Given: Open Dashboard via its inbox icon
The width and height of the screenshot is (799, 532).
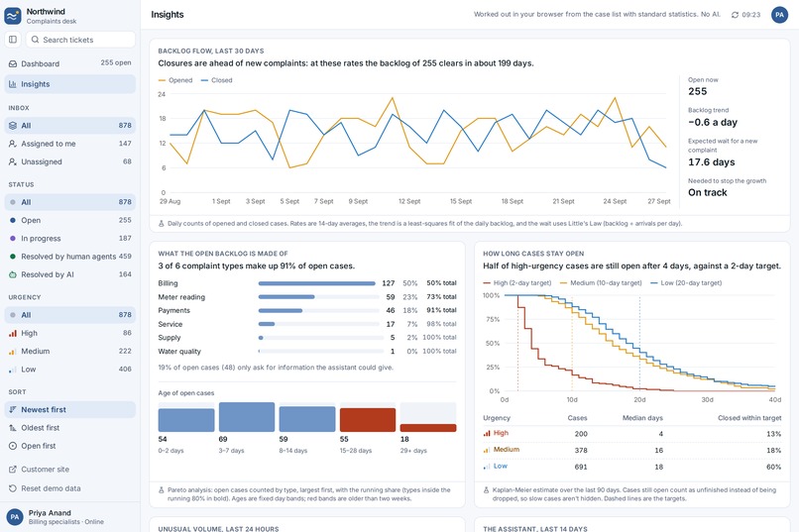Looking at the screenshot, I should (x=13, y=63).
